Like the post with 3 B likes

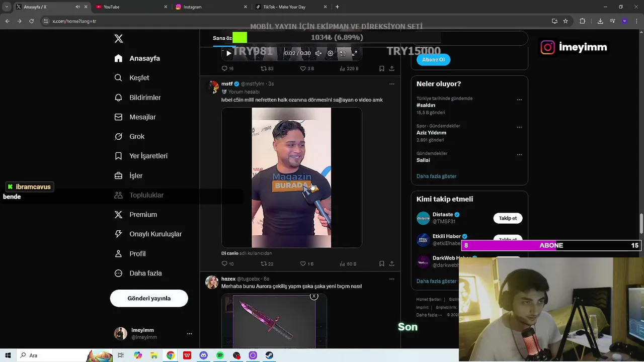point(307,68)
